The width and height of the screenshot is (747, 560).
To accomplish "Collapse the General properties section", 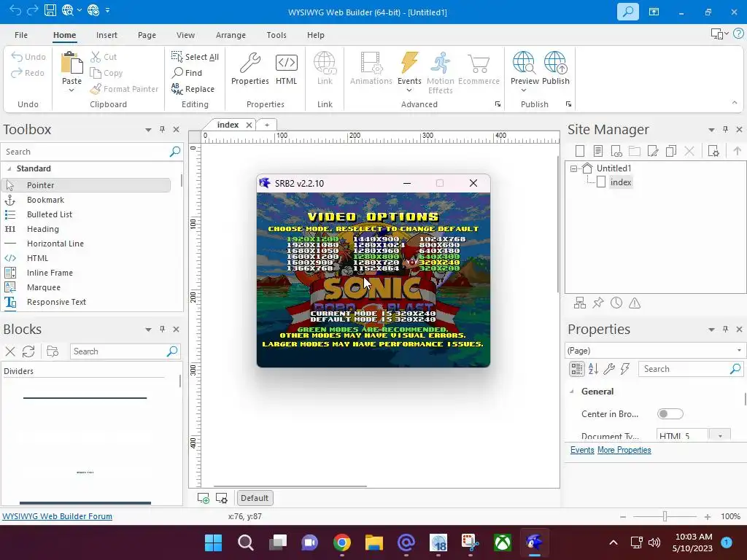I will 572,392.
